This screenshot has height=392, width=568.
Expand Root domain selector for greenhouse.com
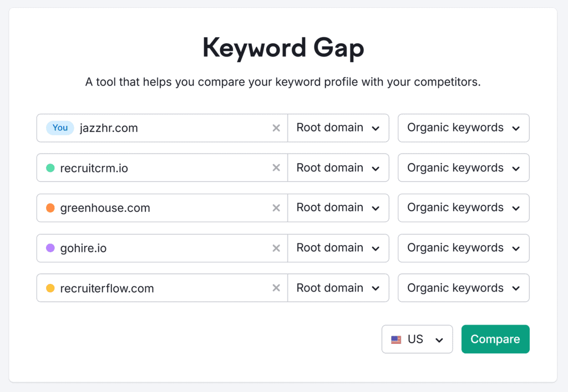coord(338,208)
